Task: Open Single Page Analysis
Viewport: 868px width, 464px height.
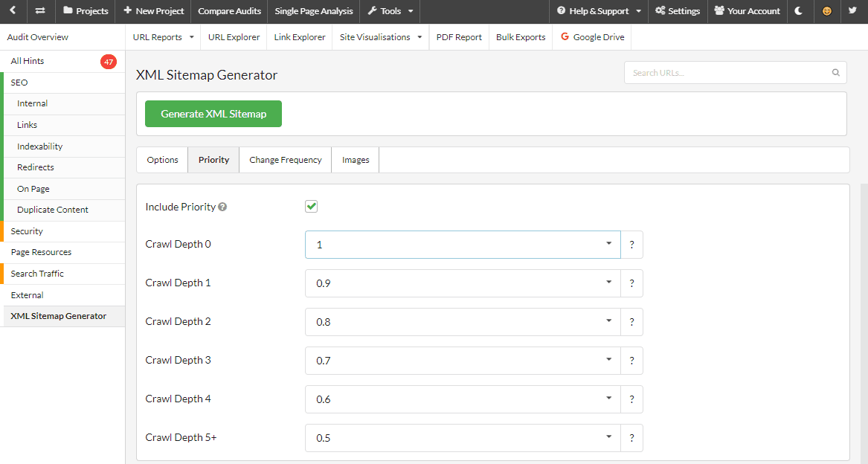Action: click(313, 11)
